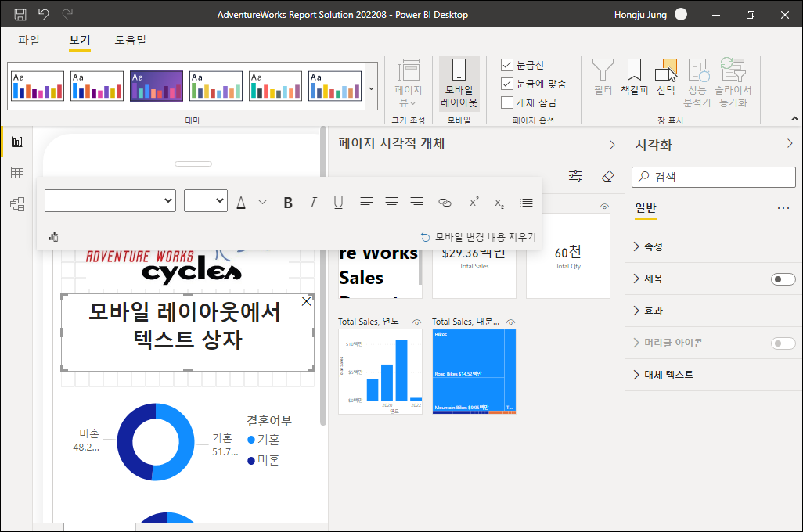Open the 페이지 뷰 size menu

(409, 84)
